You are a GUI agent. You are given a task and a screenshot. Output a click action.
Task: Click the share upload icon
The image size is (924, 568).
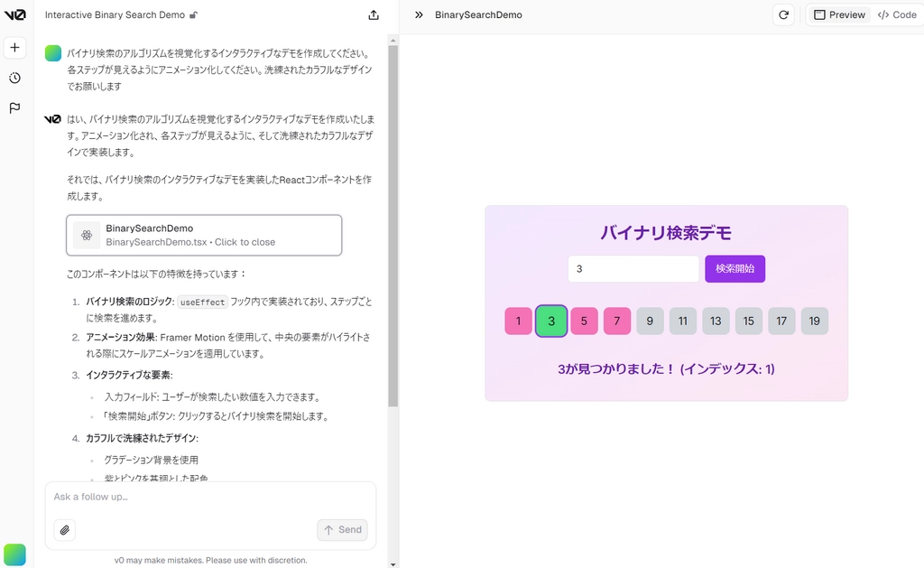374,15
